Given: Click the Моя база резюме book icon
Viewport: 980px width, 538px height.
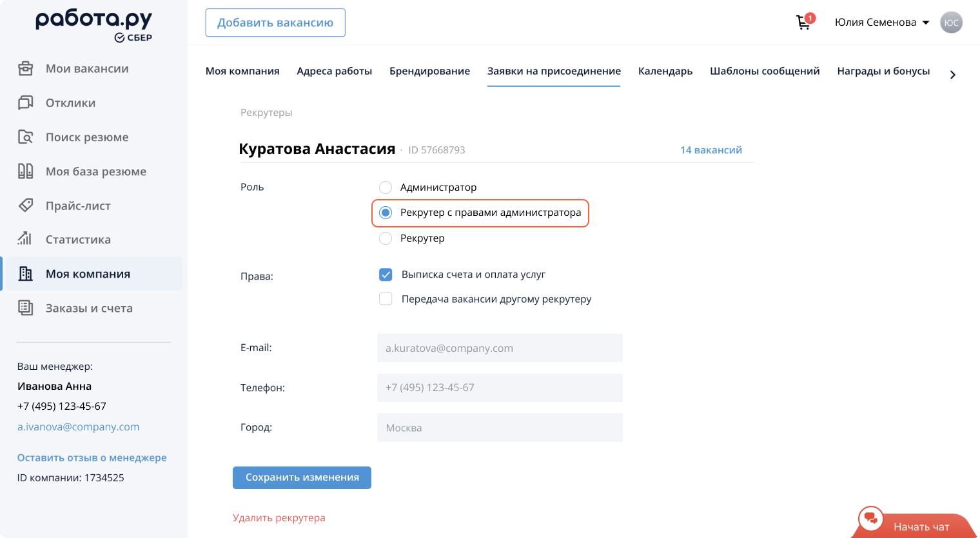Looking at the screenshot, I should coord(25,171).
